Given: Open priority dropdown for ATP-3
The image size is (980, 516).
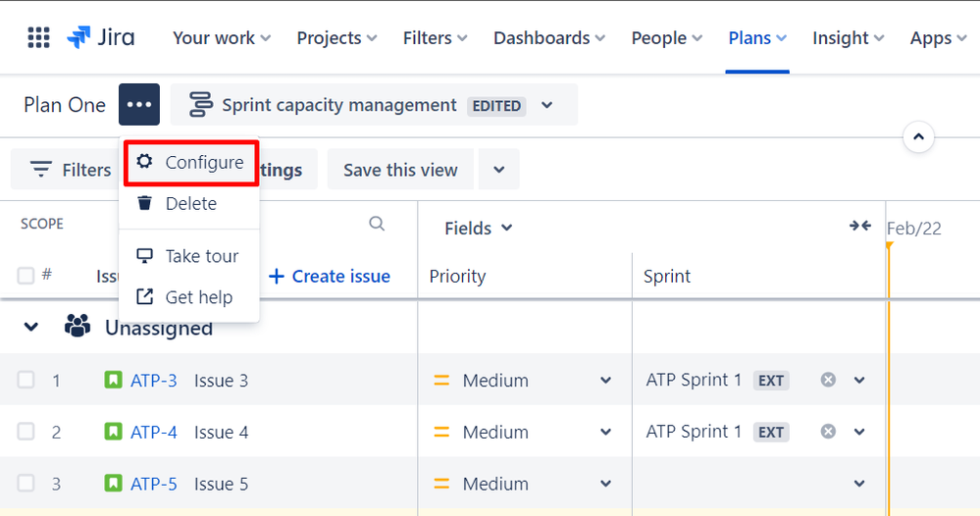Looking at the screenshot, I should click(x=605, y=380).
